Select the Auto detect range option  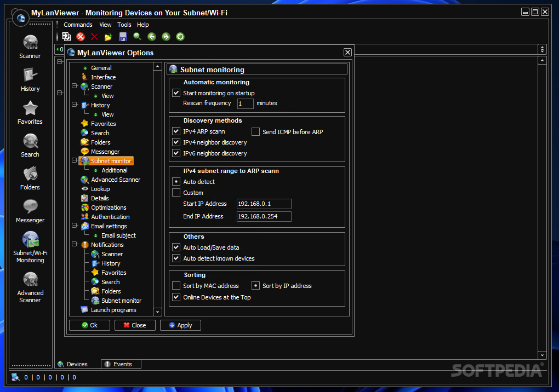coord(176,182)
